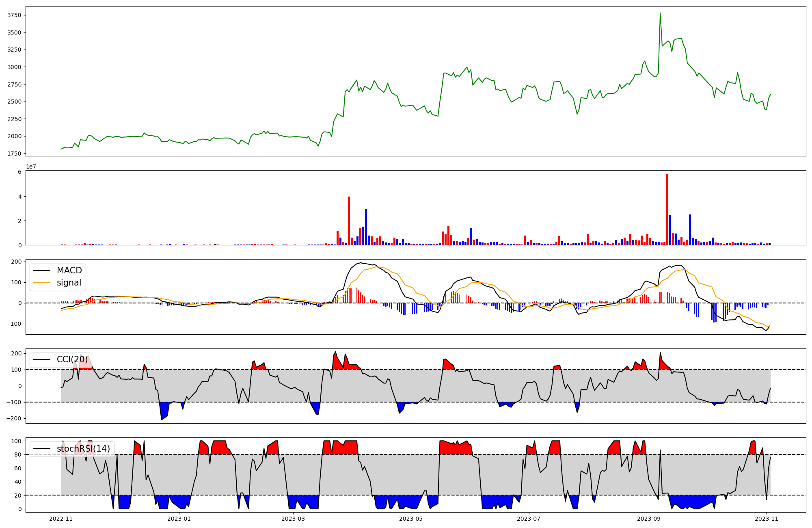Screen dimensions: 812x528
Task: Click the 2023-11 date axis label
Action: click(767, 519)
